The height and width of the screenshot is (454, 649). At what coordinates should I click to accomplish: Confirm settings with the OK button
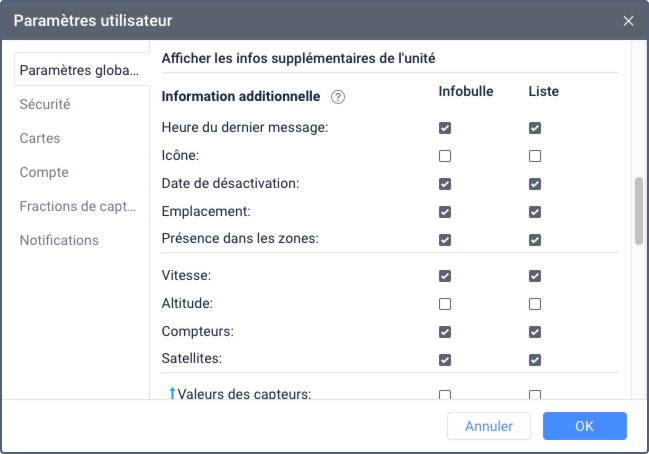[585, 426]
